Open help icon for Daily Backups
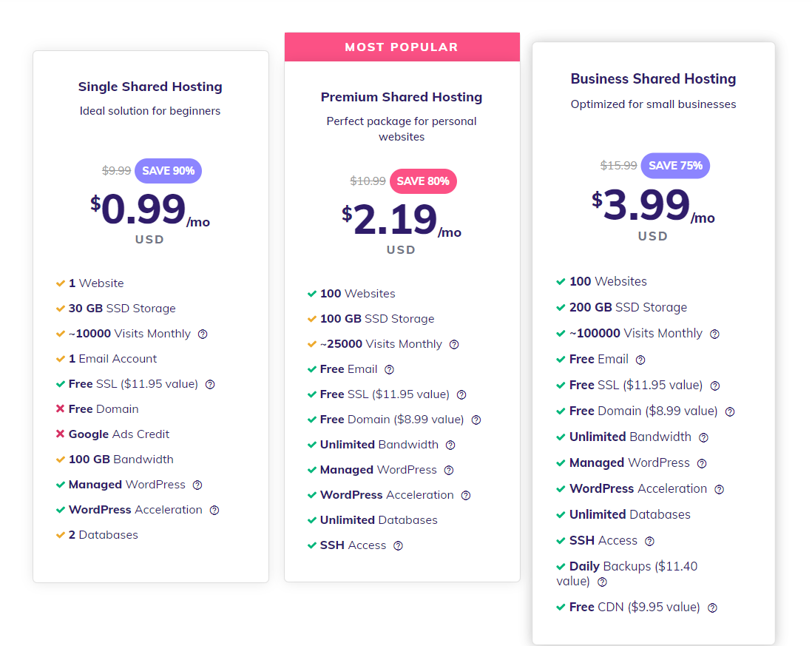This screenshot has height=646, width=812. click(602, 582)
